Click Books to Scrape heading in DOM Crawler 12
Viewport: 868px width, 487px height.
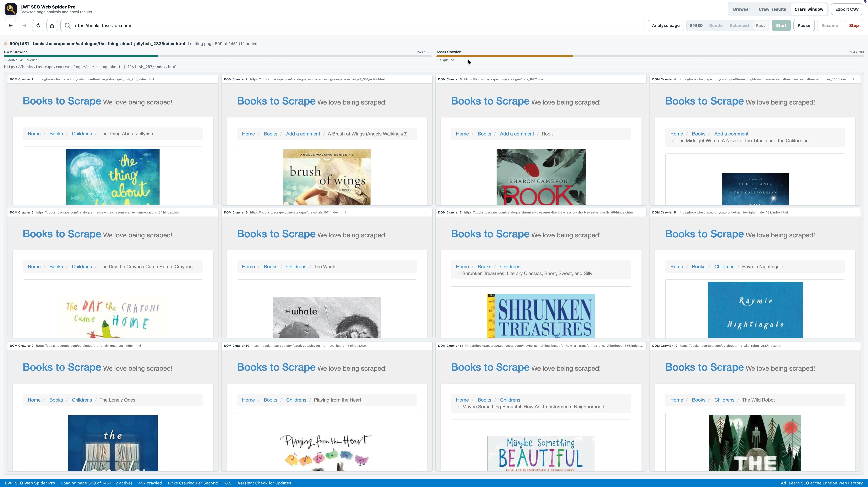coord(704,367)
